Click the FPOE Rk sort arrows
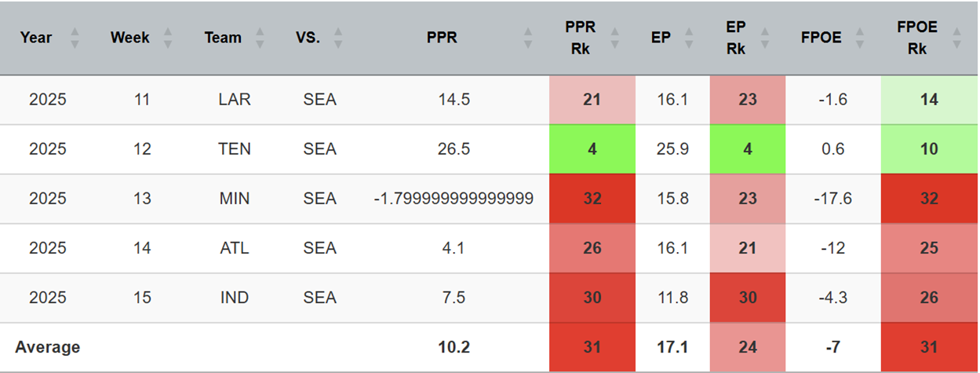The image size is (980, 373). [956, 38]
